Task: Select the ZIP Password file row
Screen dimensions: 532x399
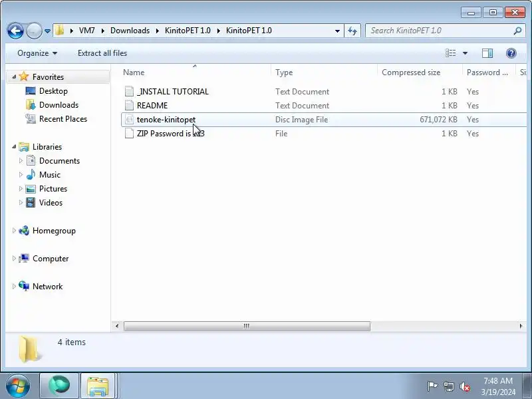Action: [x=324, y=134]
